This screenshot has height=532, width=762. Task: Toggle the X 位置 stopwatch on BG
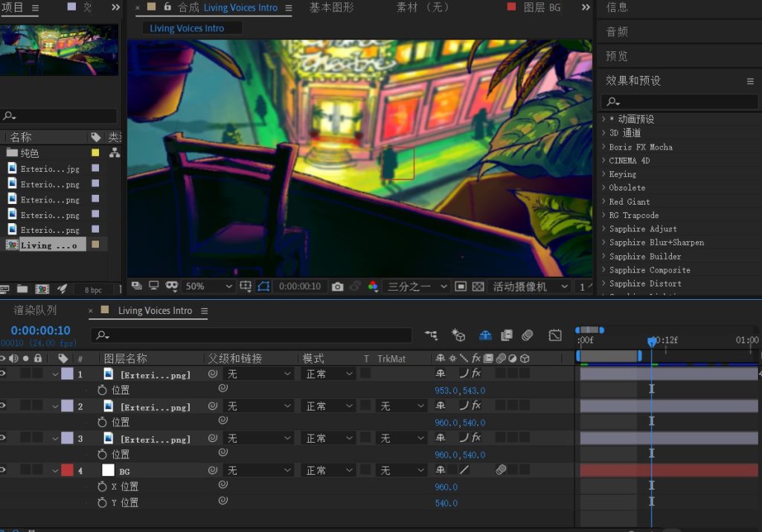click(102, 487)
